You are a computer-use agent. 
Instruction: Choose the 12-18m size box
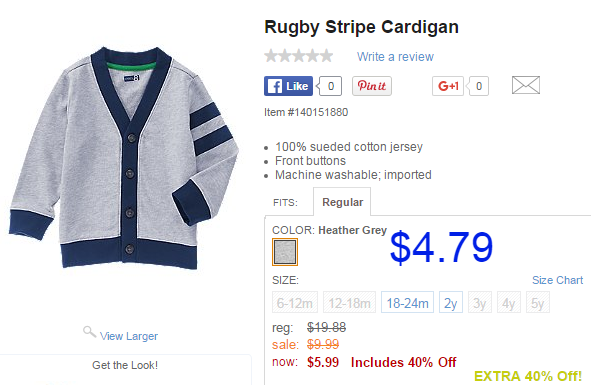tap(349, 302)
